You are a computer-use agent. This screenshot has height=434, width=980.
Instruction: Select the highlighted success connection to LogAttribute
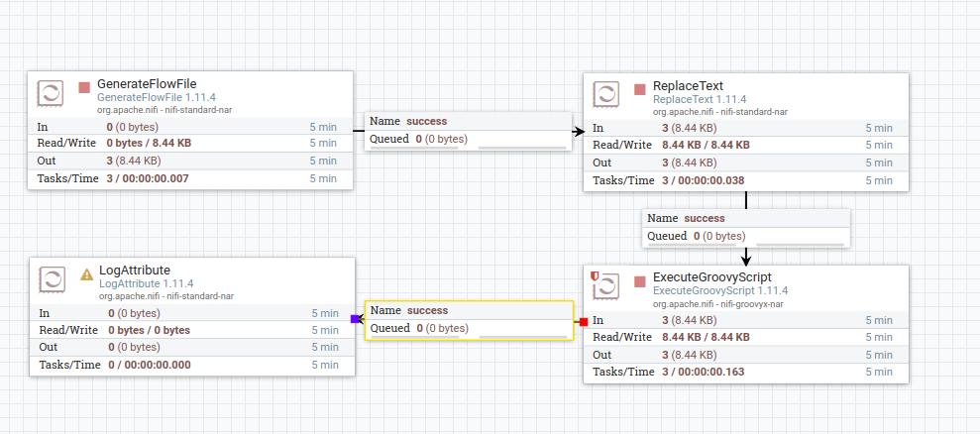469,320
